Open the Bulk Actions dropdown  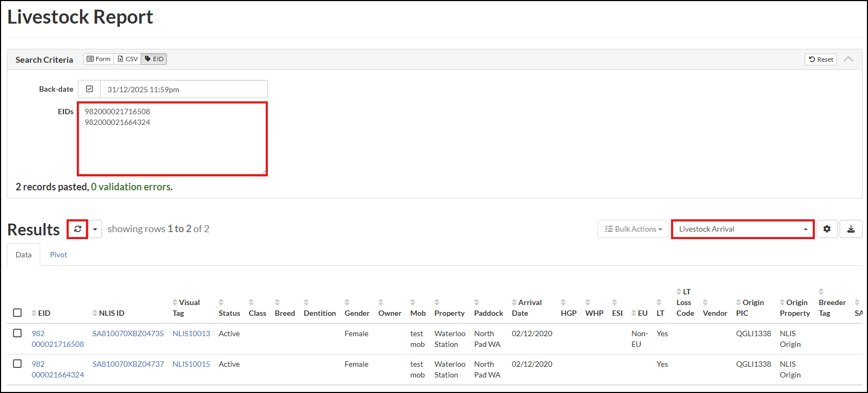pyautogui.click(x=633, y=229)
